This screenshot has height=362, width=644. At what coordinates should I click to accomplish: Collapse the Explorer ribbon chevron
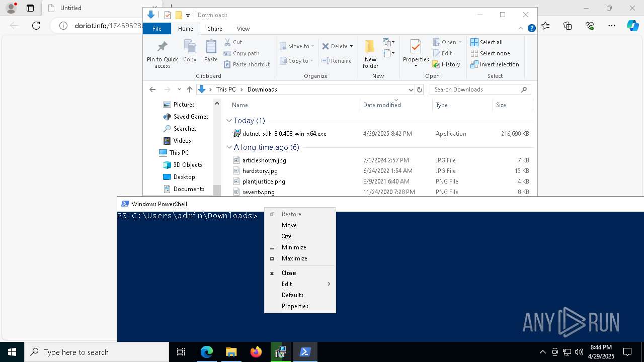pos(521,29)
